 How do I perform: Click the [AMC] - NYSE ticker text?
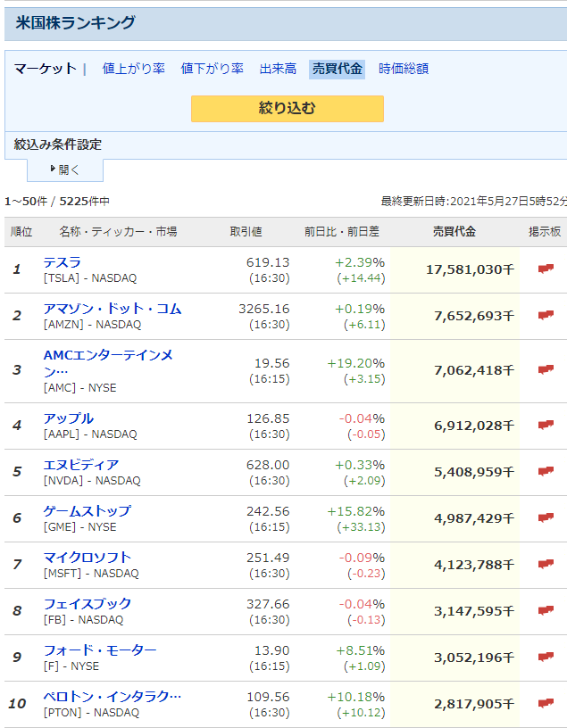[x=80, y=388]
